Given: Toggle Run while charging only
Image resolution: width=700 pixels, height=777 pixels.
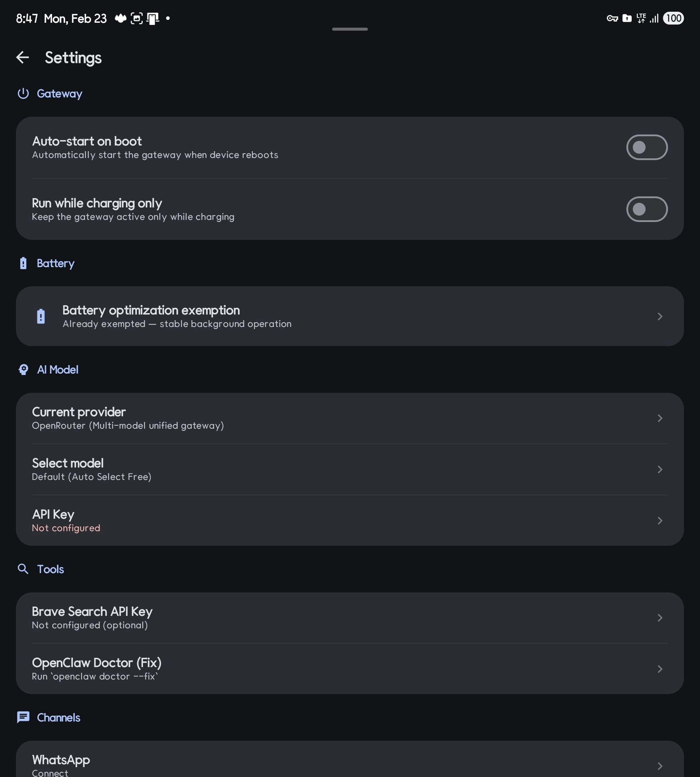Looking at the screenshot, I should pos(647,209).
